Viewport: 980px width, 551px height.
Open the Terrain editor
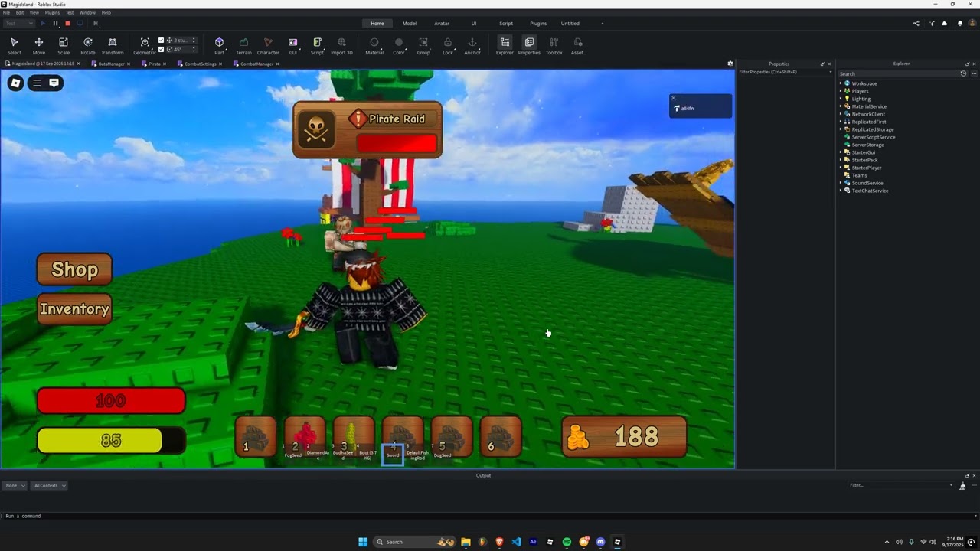(x=243, y=46)
